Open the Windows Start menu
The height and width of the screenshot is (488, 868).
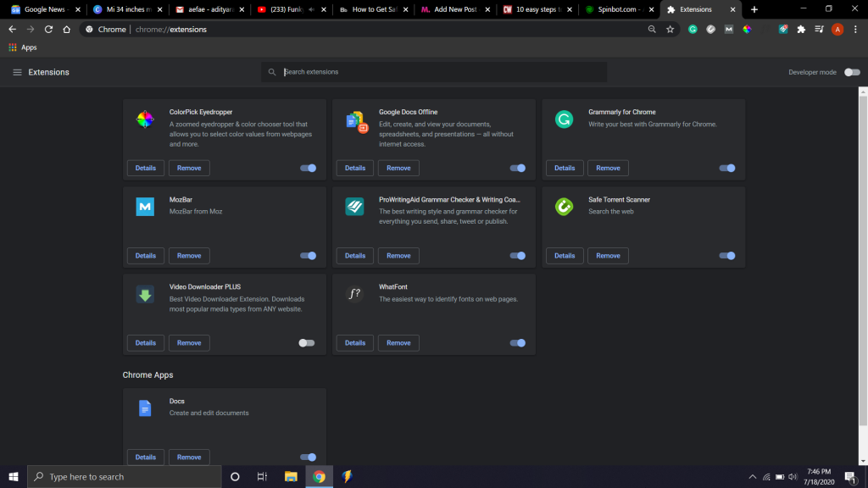(x=14, y=476)
